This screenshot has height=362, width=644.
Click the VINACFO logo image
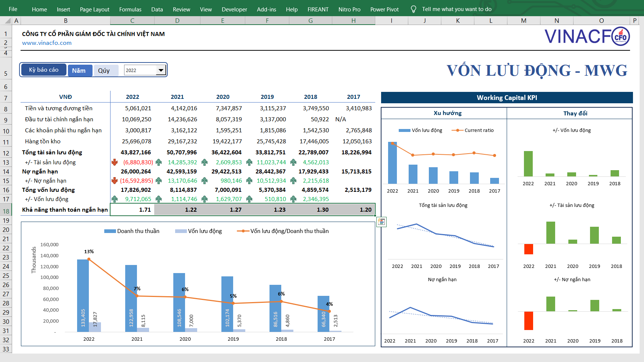click(x=587, y=36)
